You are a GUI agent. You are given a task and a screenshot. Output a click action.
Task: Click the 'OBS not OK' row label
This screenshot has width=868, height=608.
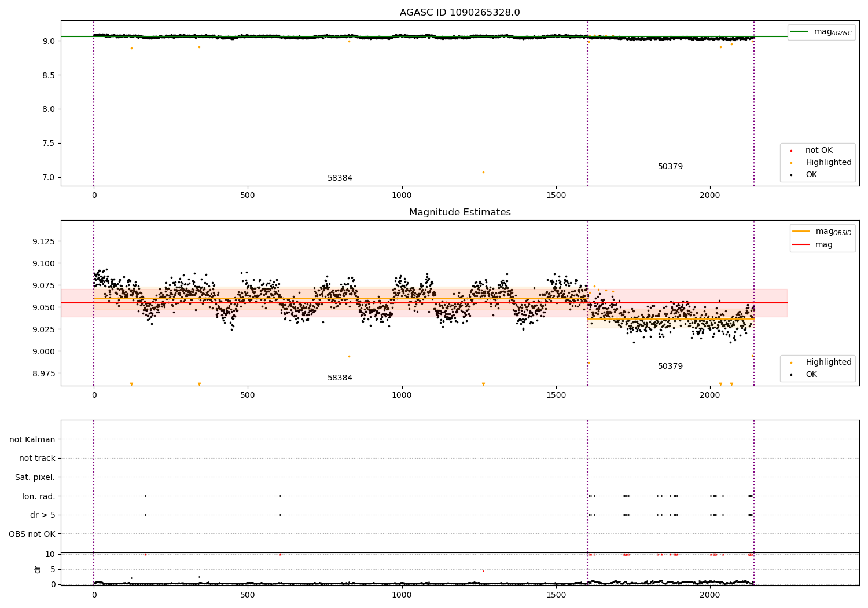(x=32, y=534)
